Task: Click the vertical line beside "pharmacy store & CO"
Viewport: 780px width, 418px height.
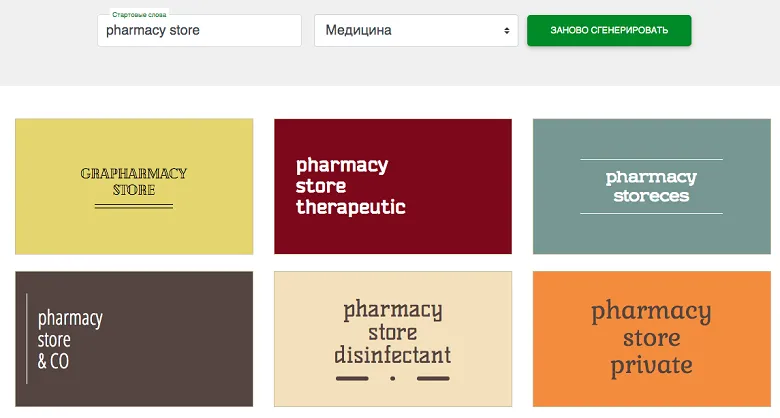Action: (27, 338)
